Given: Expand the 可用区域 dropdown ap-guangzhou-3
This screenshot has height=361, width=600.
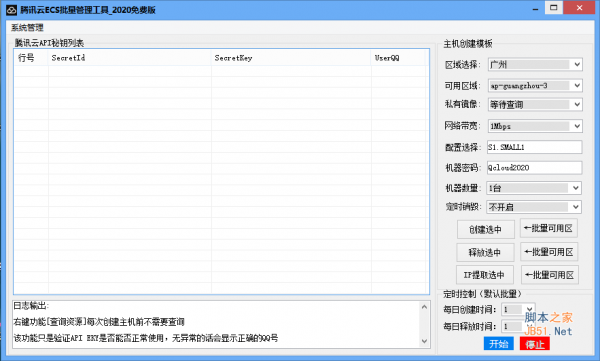Looking at the screenshot, I should 535,86.
